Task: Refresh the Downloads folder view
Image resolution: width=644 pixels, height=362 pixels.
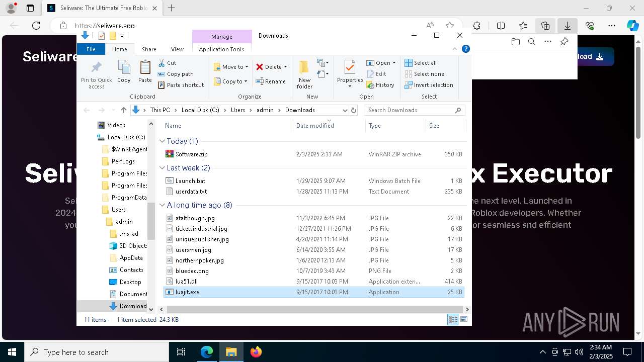Action: (354, 110)
